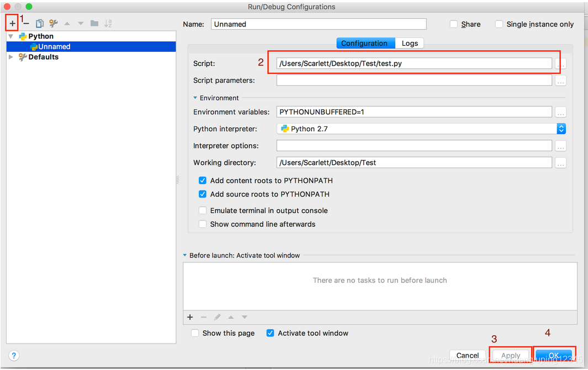Open the Interpreter options ellipsis button
This screenshot has height=370, width=588.
560,146
